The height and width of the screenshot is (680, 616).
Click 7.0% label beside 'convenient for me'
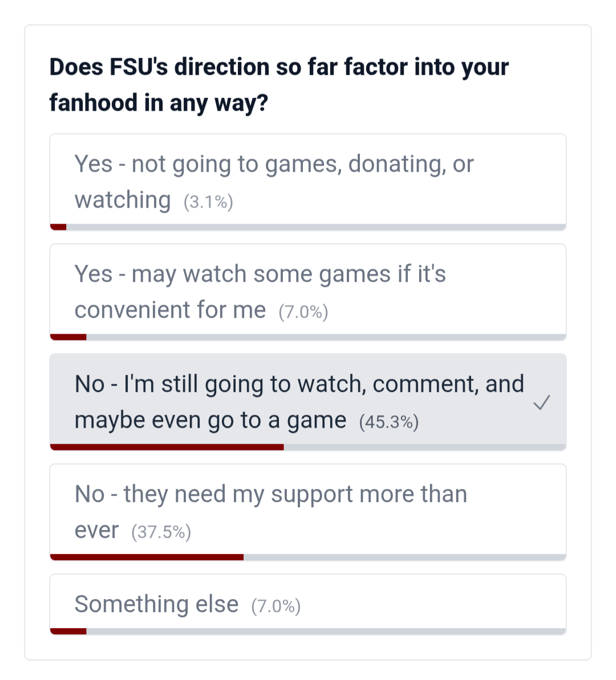pyautogui.click(x=303, y=312)
